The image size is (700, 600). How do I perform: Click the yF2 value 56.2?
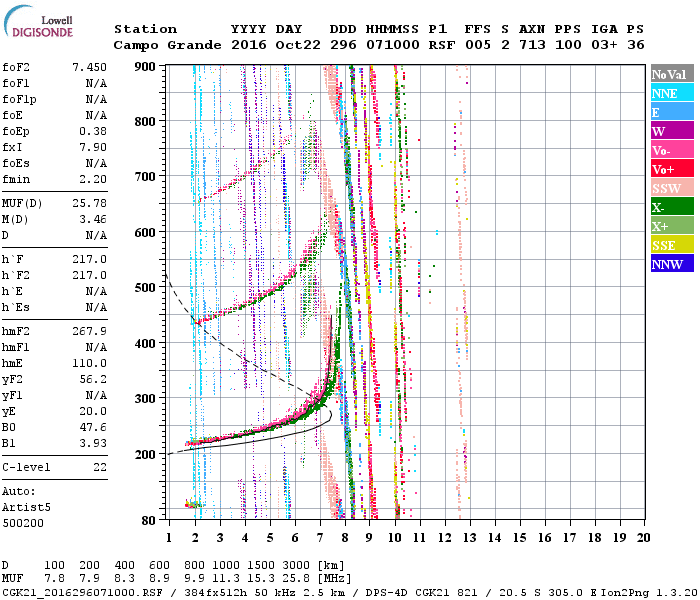coord(93,379)
